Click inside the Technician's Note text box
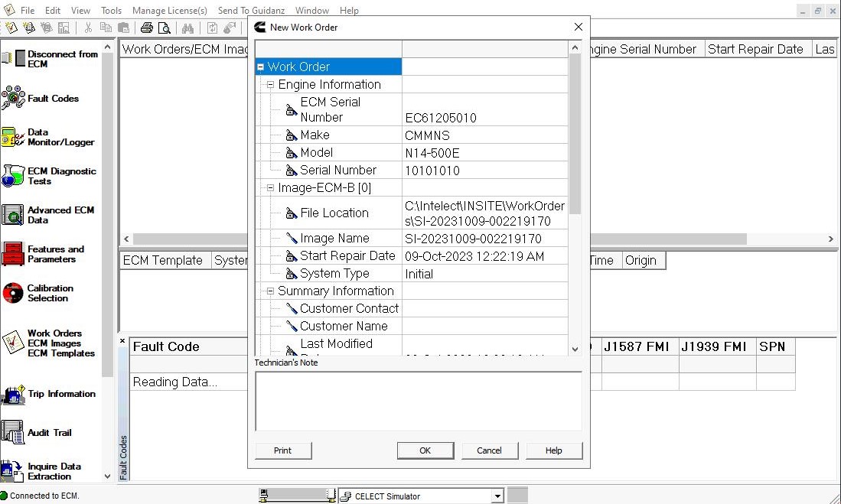 (x=419, y=401)
